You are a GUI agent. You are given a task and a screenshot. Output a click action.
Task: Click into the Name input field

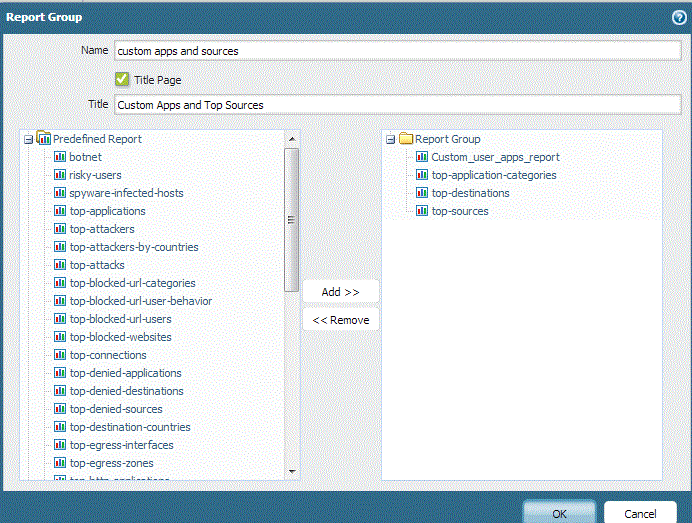[x=396, y=51]
